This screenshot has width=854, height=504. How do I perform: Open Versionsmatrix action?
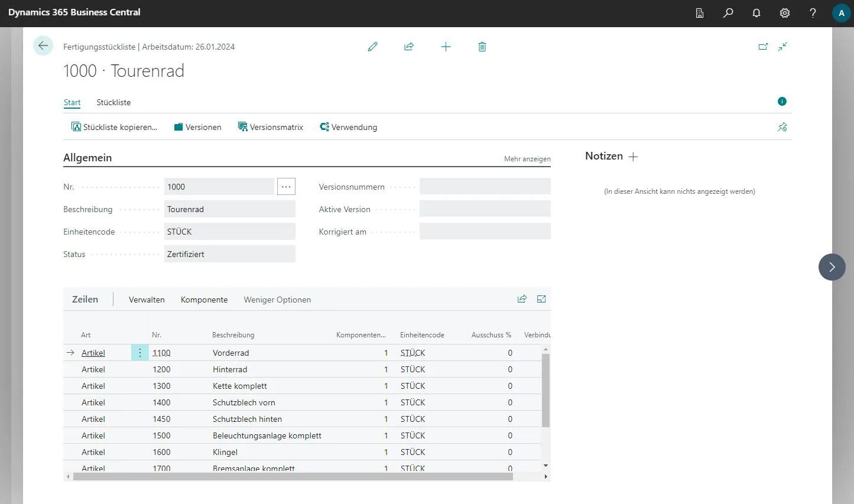[271, 127]
